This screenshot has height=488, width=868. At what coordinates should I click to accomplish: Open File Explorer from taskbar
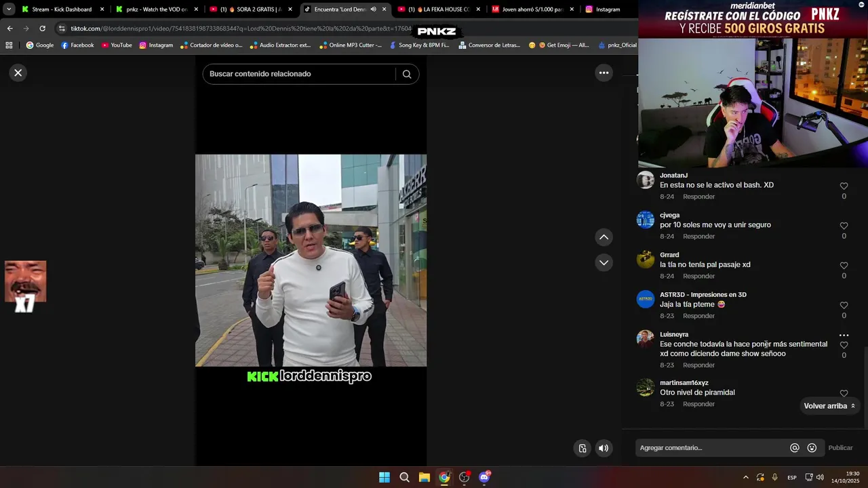pyautogui.click(x=425, y=477)
